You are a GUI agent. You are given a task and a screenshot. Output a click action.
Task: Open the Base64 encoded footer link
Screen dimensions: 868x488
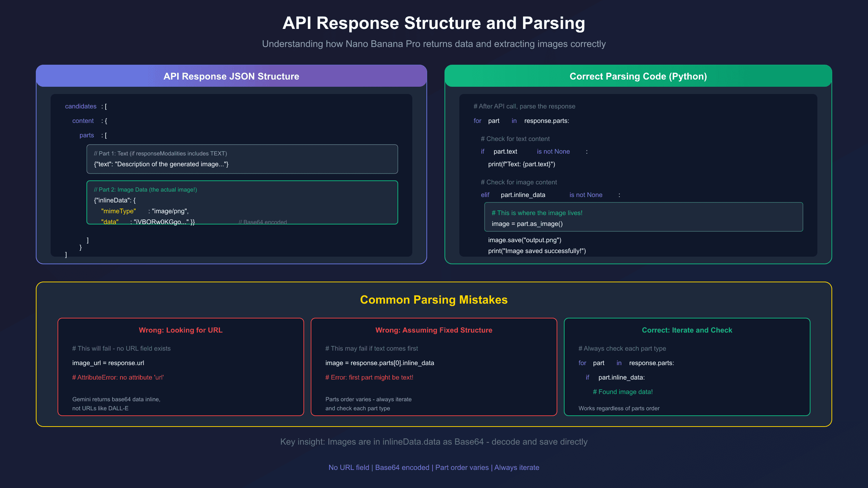pos(403,467)
